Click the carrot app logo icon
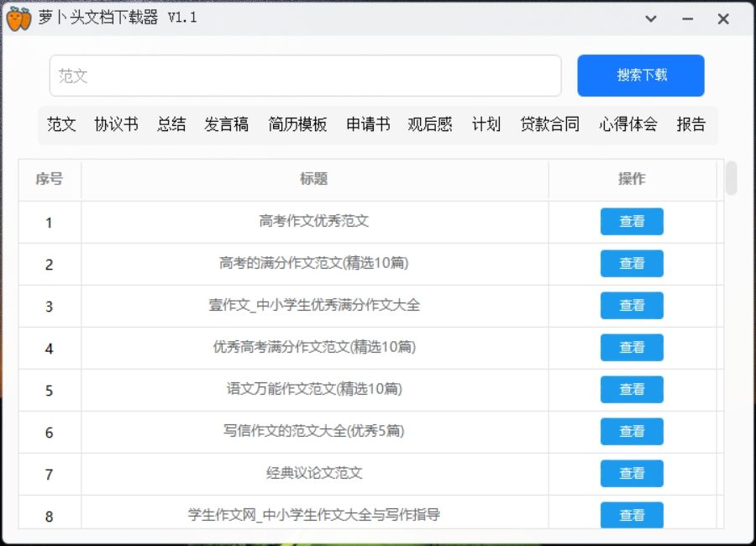 18,18
